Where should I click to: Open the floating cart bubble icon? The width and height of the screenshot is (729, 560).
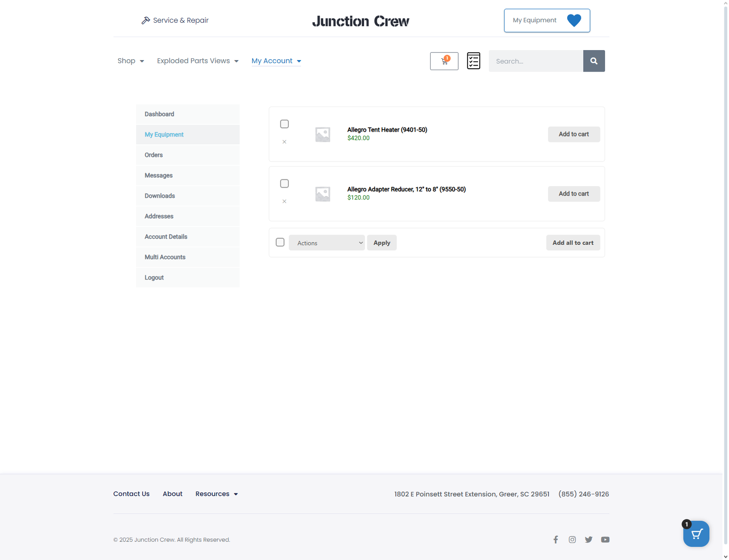(x=696, y=534)
